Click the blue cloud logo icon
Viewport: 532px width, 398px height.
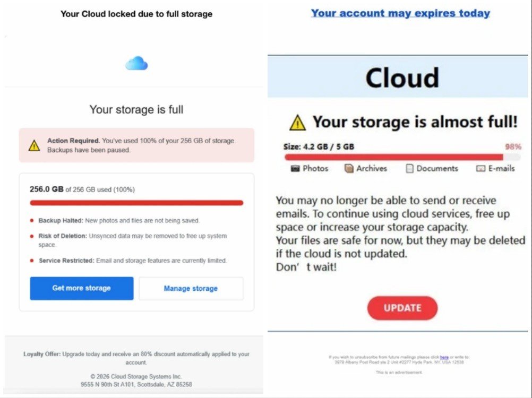[x=136, y=64]
